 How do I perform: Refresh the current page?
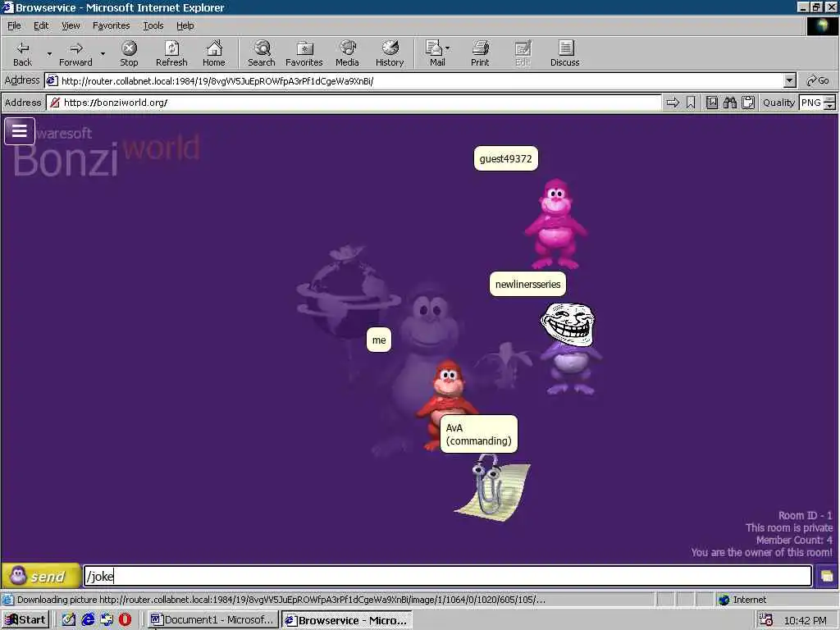pos(171,53)
